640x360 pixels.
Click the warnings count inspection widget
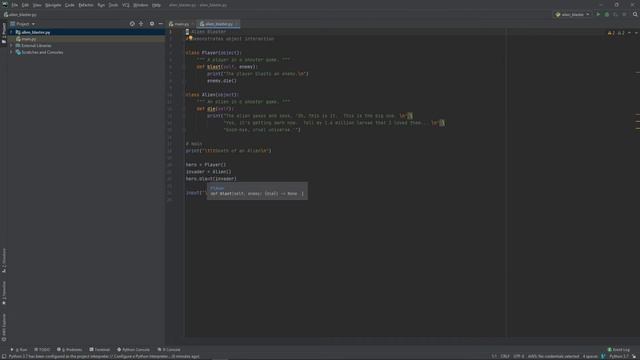(x=616, y=33)
